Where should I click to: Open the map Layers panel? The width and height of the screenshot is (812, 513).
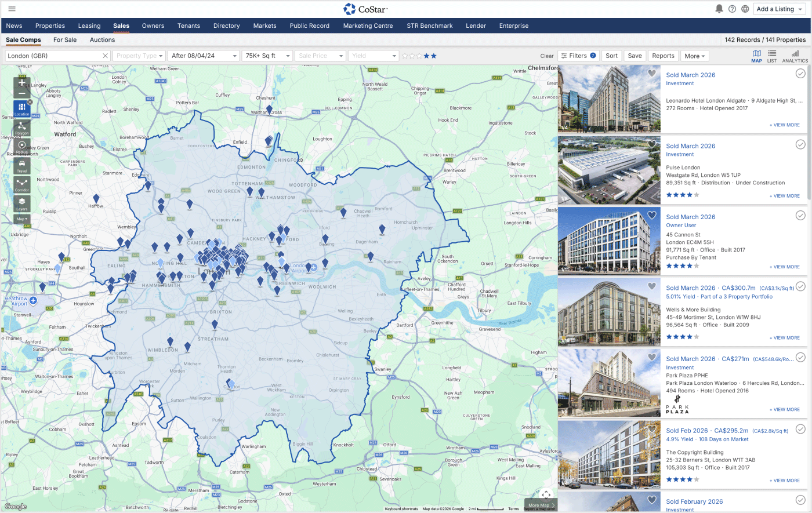pyautogui.click(x=22, y=203)
